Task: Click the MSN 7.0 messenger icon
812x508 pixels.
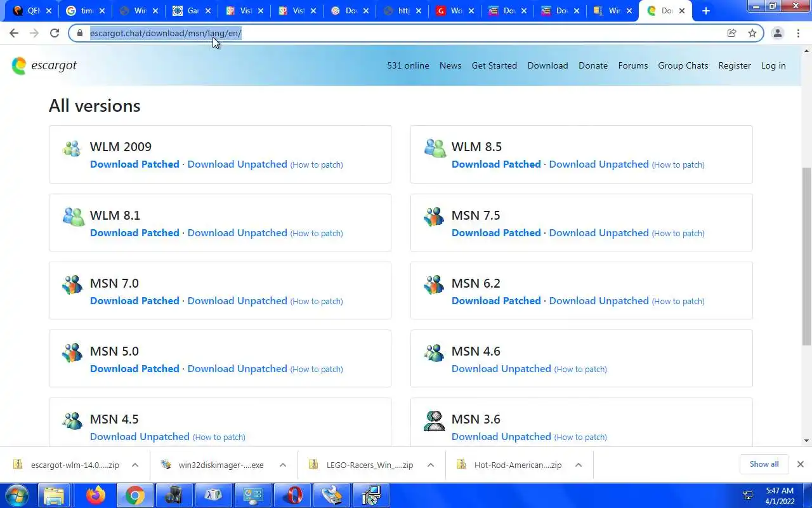Action: pos(72,284)
